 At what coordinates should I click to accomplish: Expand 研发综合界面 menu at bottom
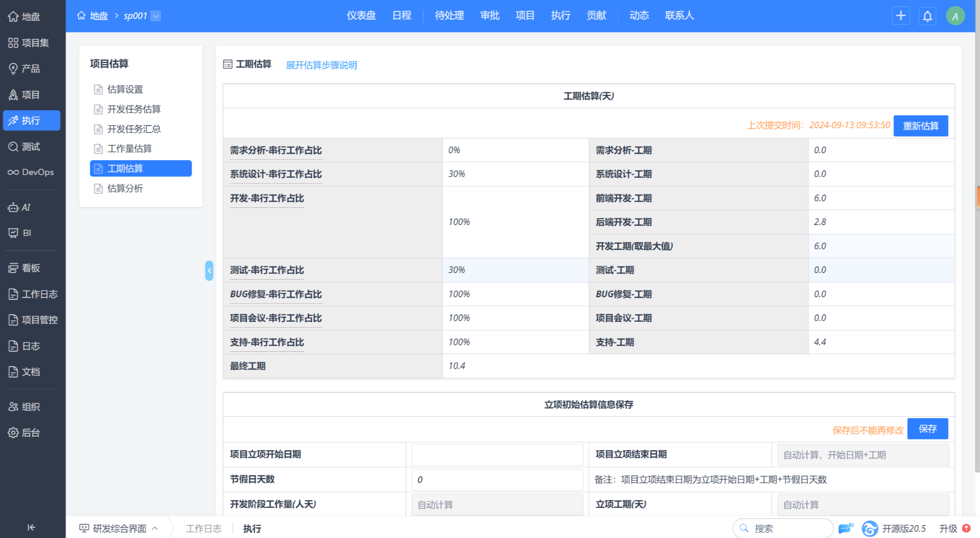(x=119, y=528)
